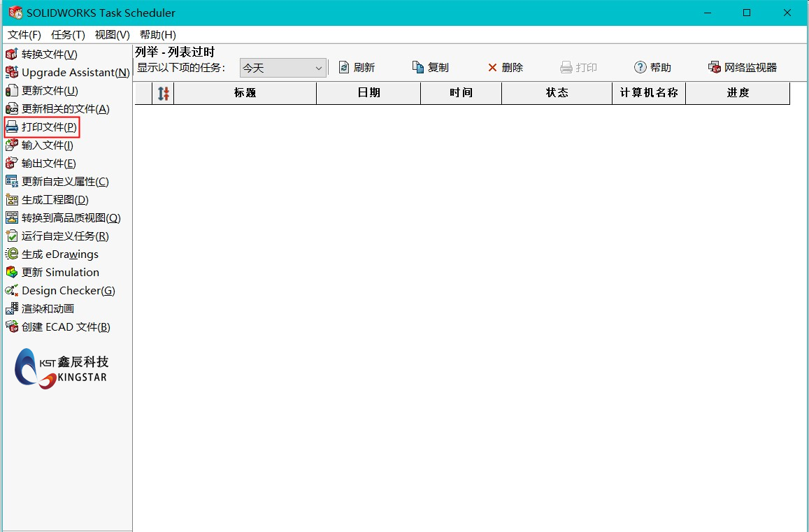Click the sort arrows column header
The image size is (809, 532).
click(163, 93)
